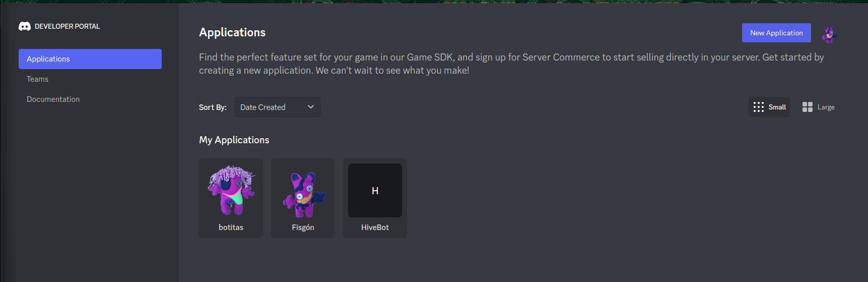Open the botitas application icon

pyautogui.click(x=231, y=190)
